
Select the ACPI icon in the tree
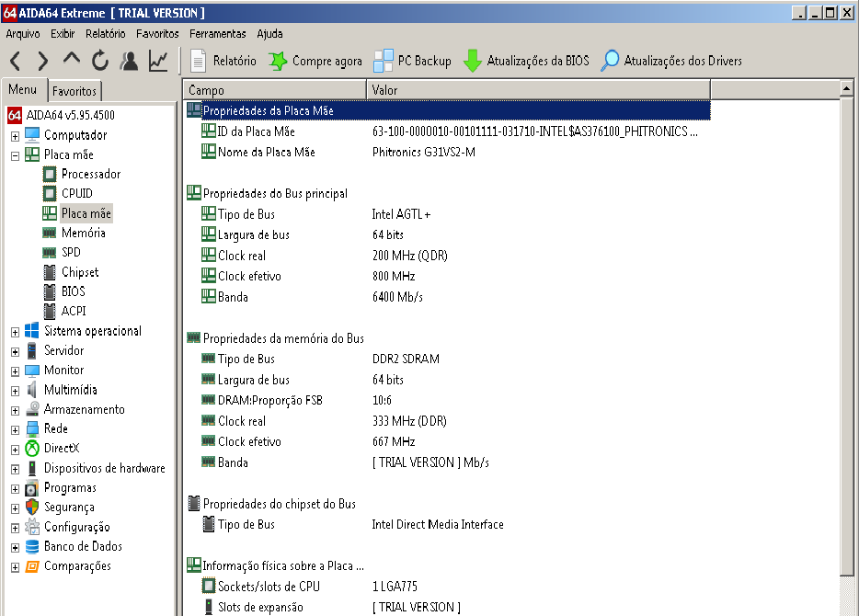pyautogui.click(x=50, y=311)
